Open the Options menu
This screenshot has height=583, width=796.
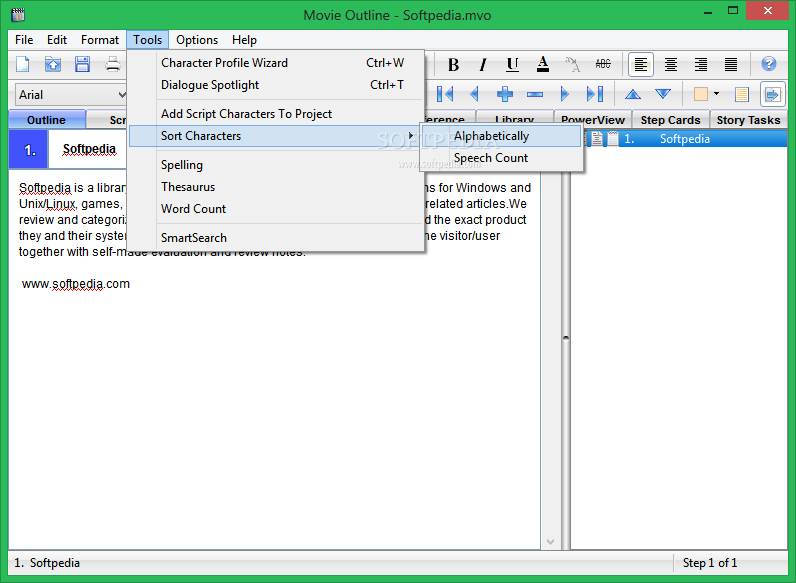(197, 40)
